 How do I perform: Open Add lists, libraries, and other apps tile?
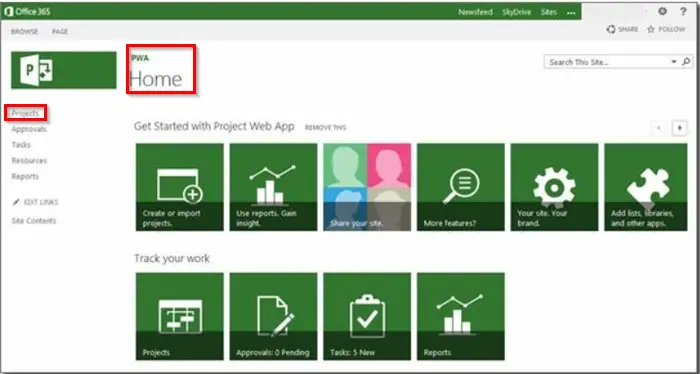(646, 187)
